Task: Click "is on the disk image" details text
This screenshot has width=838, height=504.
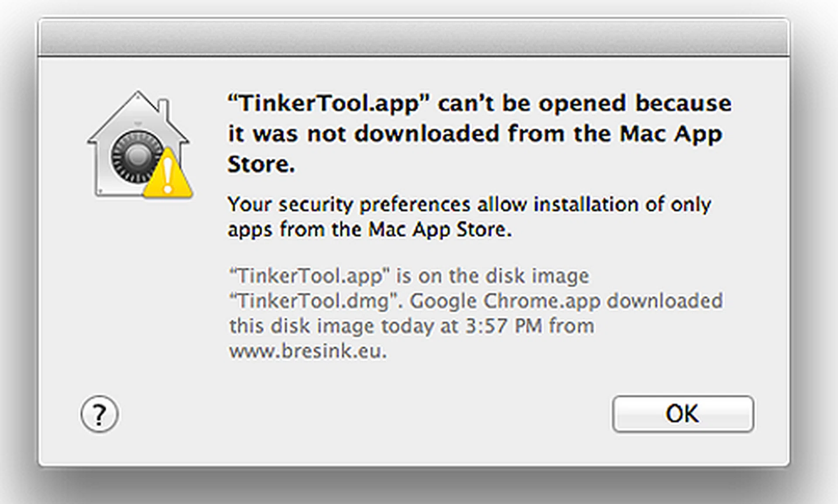Action: [x=492, y=276]
